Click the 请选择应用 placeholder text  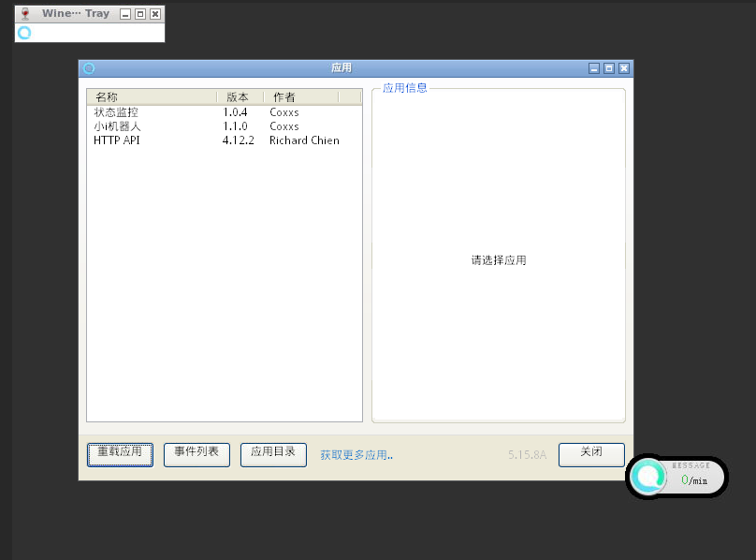[499, 260]
